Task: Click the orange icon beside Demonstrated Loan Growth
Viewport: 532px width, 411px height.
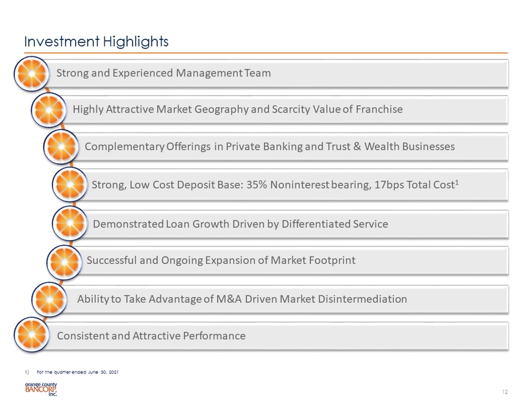Action: pyautogui.click(x=69, y=224)
